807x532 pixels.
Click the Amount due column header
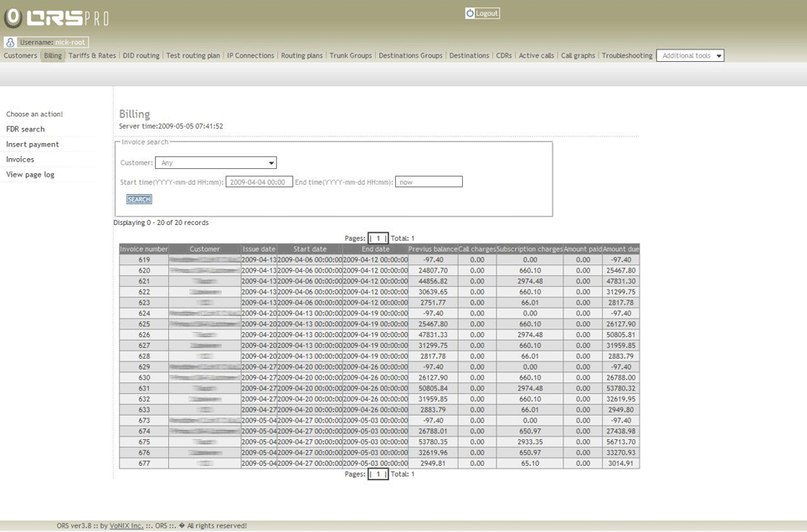pyautogui.click(x=620, y=249)
